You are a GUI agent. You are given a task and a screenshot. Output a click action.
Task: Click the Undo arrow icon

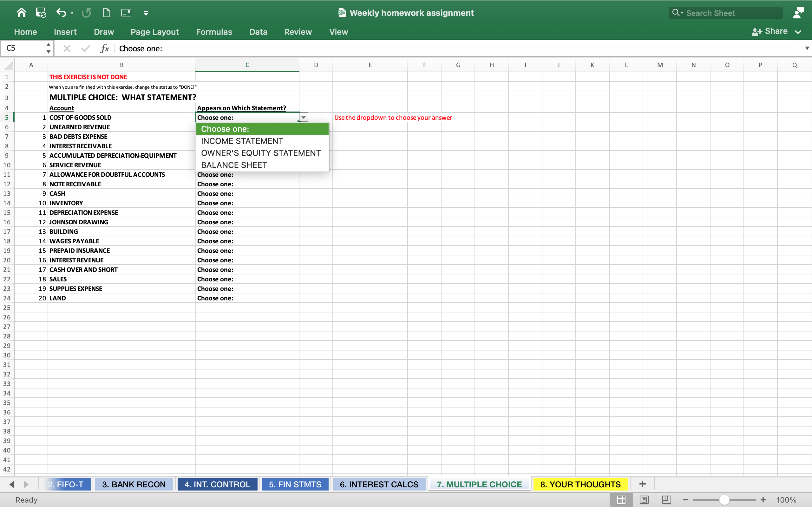(x=61, y=13)
